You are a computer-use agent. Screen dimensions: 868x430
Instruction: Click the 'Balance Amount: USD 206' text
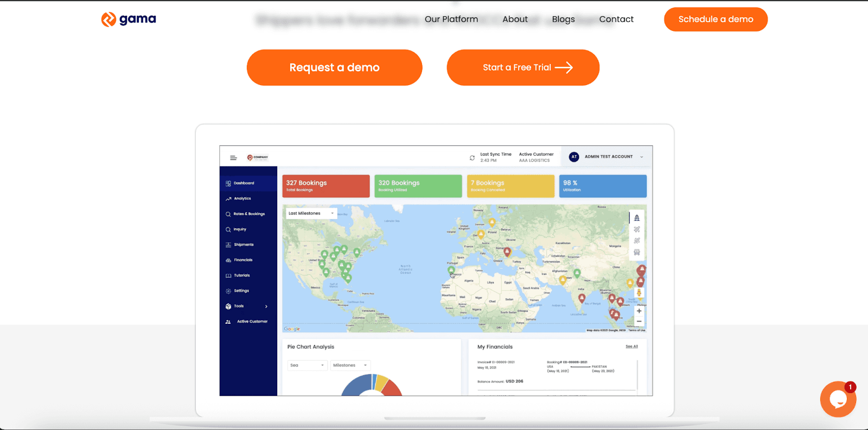500,382
